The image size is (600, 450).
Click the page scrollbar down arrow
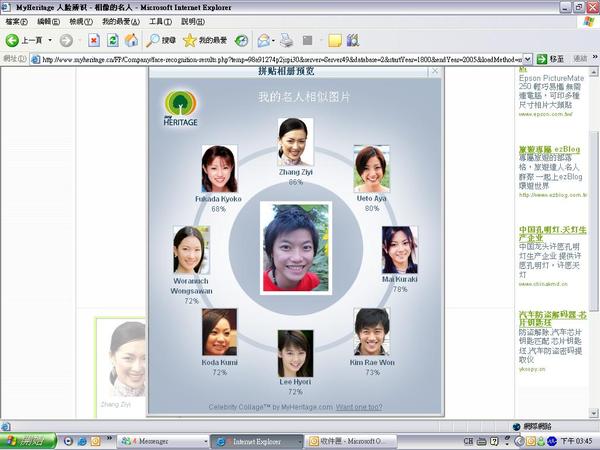593,413
